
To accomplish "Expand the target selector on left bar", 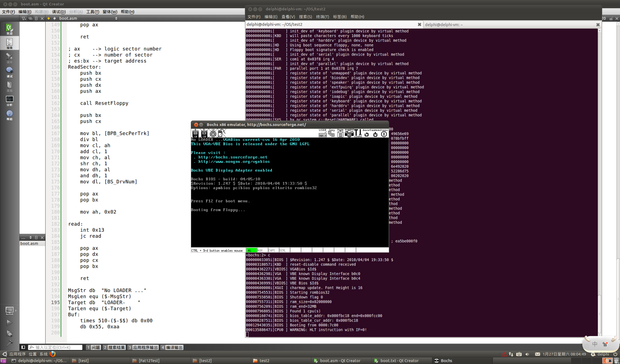I will [x=10, y=310].
